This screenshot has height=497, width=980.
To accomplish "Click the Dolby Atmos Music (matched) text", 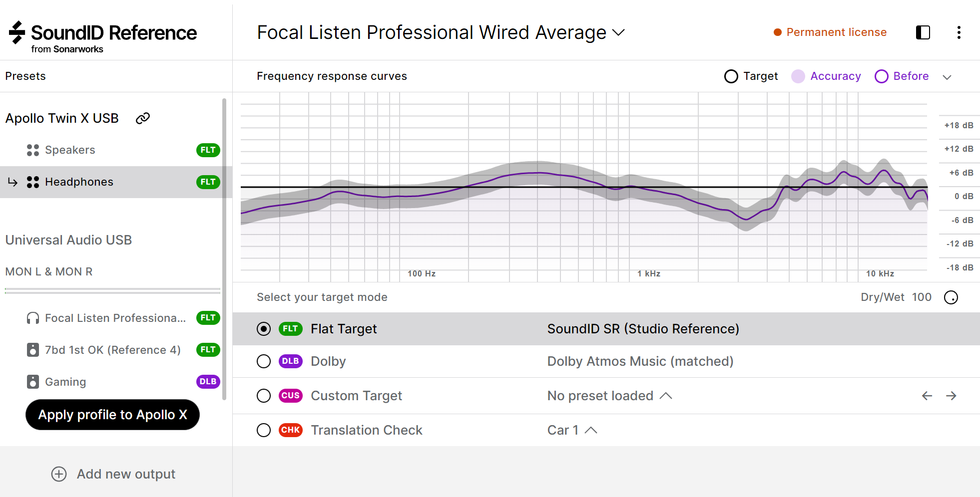I will point(640,361).
